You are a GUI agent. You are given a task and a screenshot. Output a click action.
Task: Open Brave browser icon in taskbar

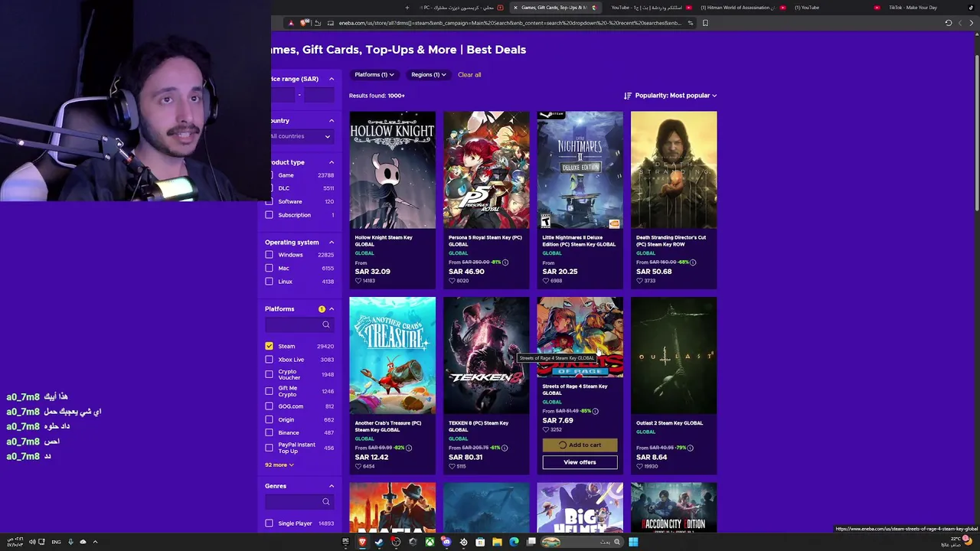click(362, 542)
